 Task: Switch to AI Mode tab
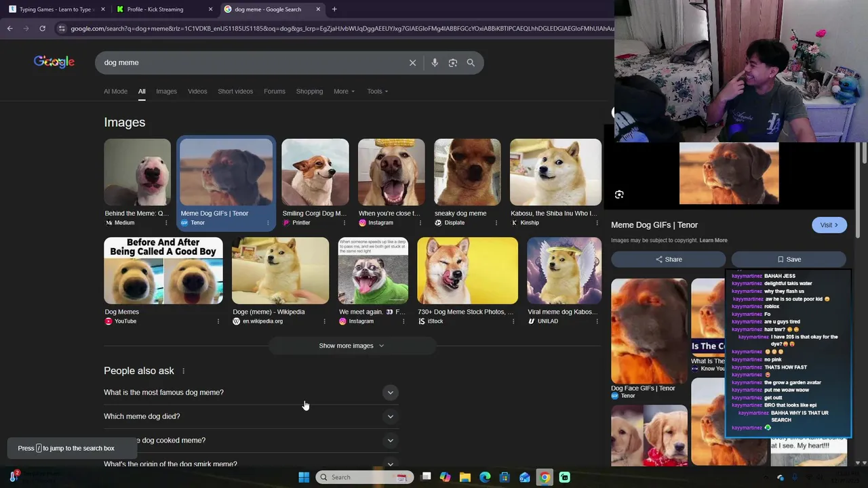pyautogui.click(x=115, y=91)
